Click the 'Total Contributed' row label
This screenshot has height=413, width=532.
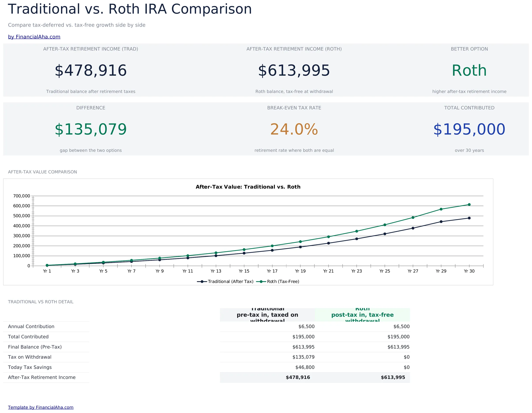[28, 337]
